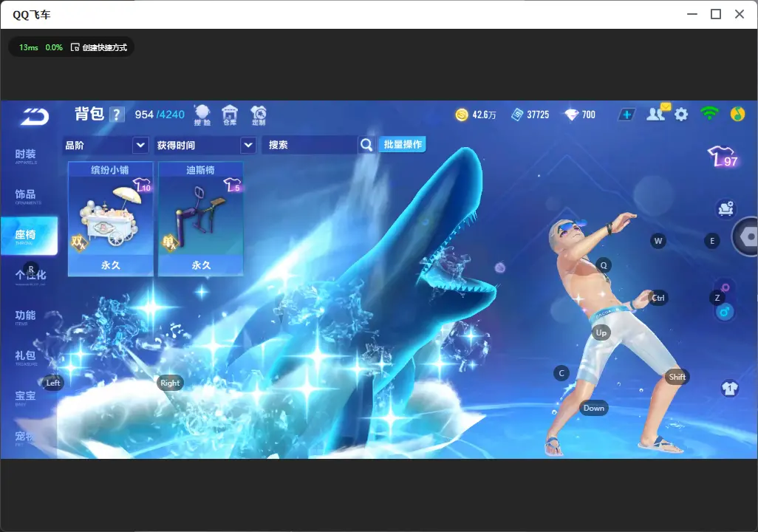Open the friends icon with mail badge
The image size is (758, 532).
[658, 113]
